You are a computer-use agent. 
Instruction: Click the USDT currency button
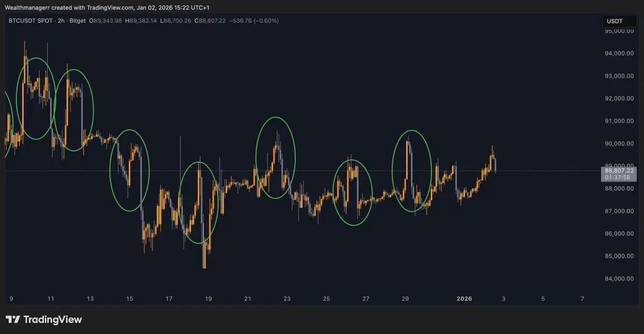coord(619,21)
